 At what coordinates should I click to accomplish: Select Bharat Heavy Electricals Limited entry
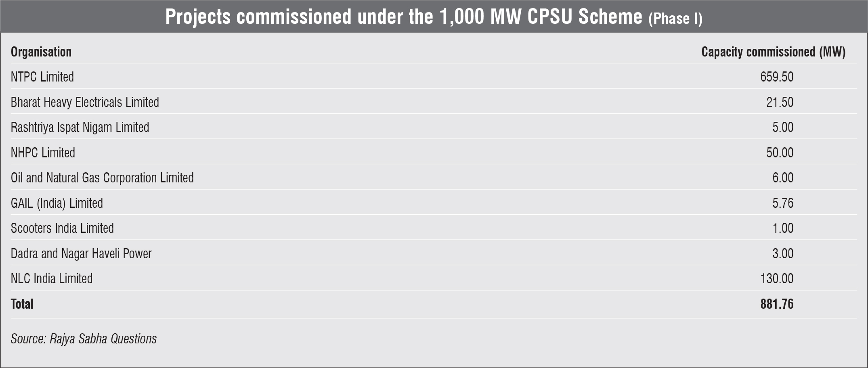pyautogui.click(x=85, y=102)
